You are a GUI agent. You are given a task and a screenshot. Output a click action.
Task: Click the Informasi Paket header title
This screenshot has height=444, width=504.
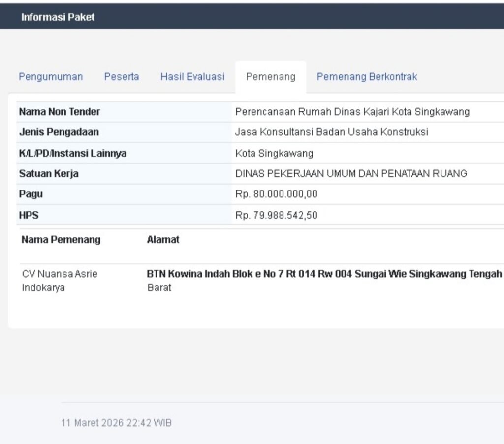(x=58, y=17)
